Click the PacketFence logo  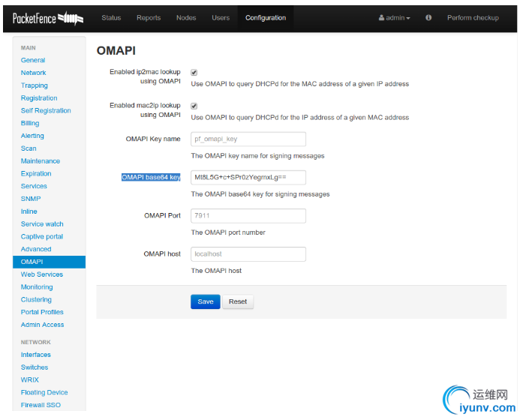pyautogui.click(x=48, y=18)
